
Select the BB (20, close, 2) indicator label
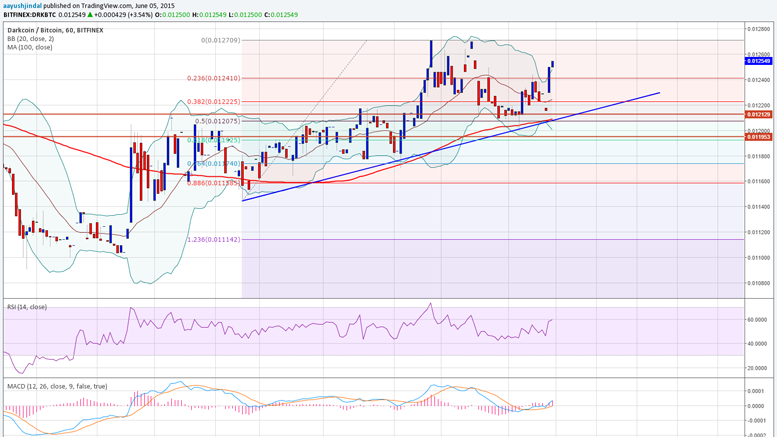(x=30, y=39)
